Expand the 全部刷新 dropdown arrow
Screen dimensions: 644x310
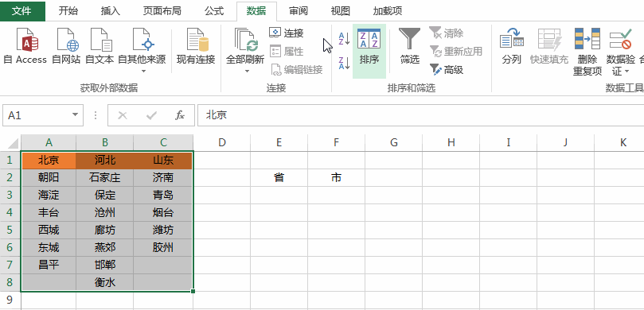[x=248, y=71]
